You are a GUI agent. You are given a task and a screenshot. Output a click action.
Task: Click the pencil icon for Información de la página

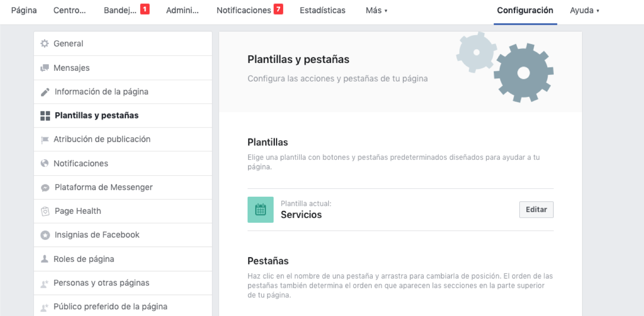coord(45,92)
